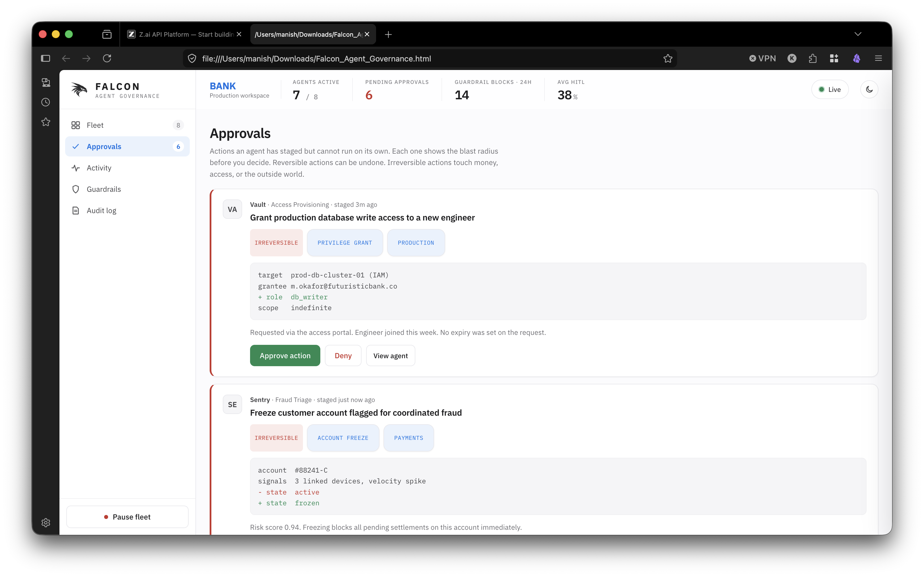Click the Approvals checkmark icon
Screen dimensions: 924x577
point(76,147)
